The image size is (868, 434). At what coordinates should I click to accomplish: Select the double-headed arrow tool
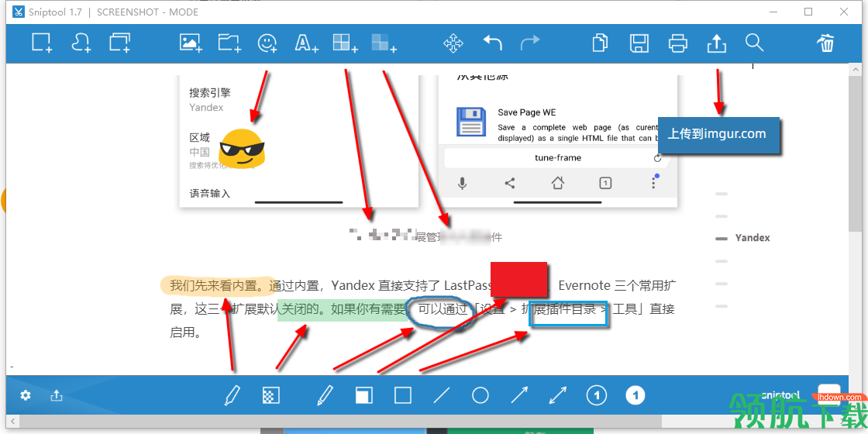tap(557, 395)
